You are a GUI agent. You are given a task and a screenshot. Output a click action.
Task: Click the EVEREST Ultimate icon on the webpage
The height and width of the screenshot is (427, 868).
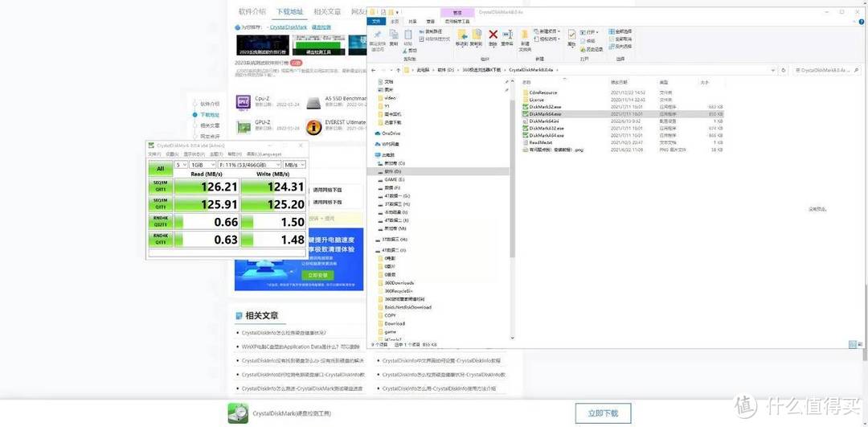[x=314, y=127]
